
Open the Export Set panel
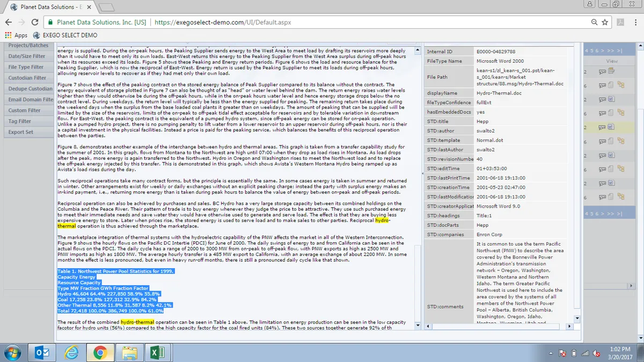[x=28, y=132]
